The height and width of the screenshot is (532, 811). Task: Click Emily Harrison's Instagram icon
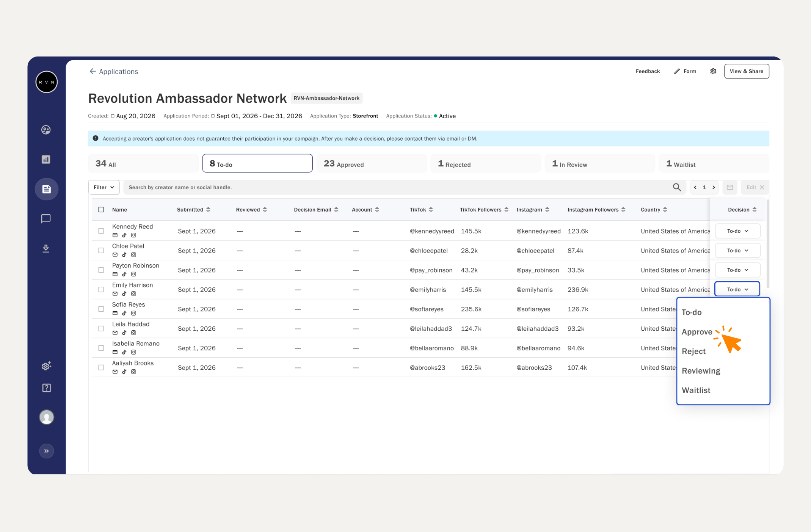click(133, 293)
